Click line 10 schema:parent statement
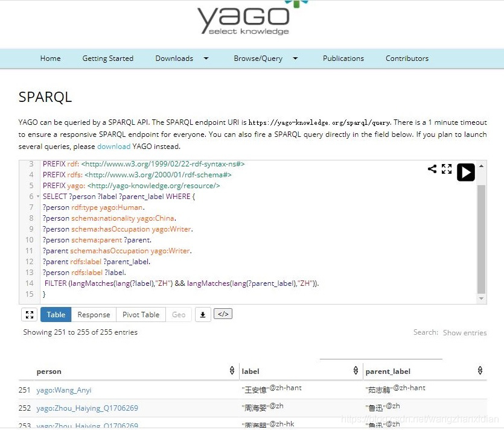 (x=97, y=240)
